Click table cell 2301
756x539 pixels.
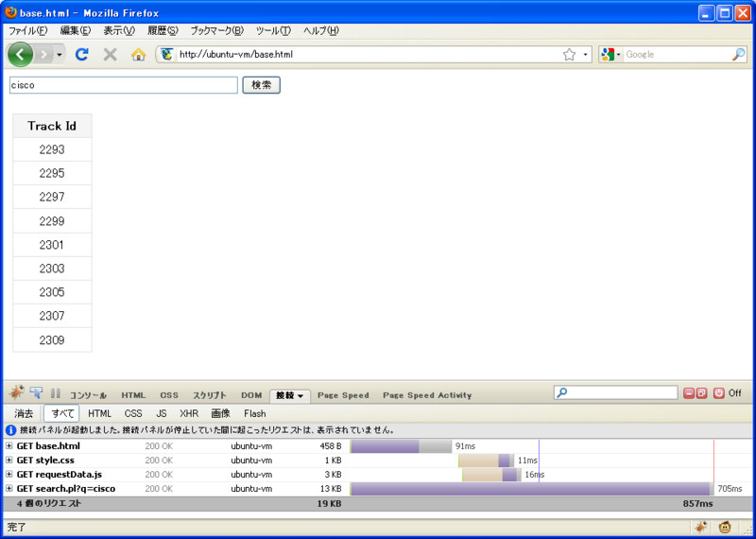tap(52, 245)
